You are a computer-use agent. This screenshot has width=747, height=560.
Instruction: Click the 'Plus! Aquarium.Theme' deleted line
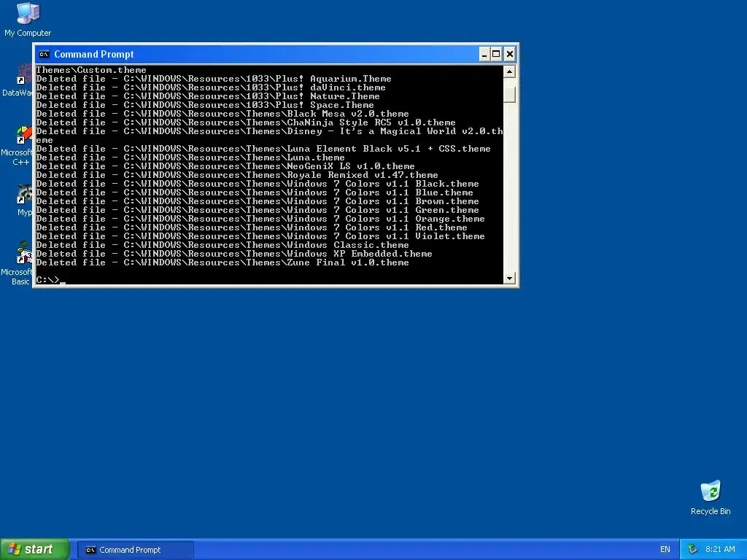click(x=214, y=79)
